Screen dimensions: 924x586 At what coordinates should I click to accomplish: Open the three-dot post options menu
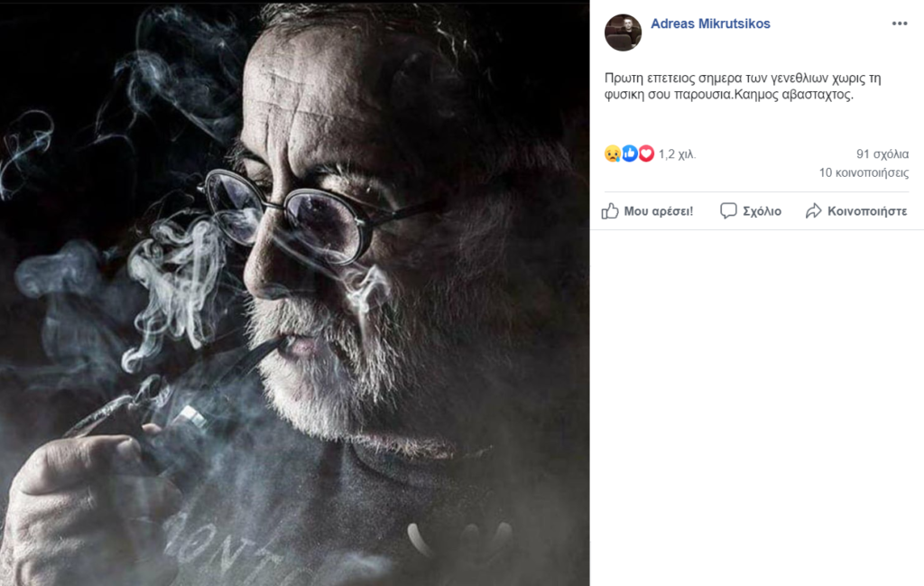(899, 23)
